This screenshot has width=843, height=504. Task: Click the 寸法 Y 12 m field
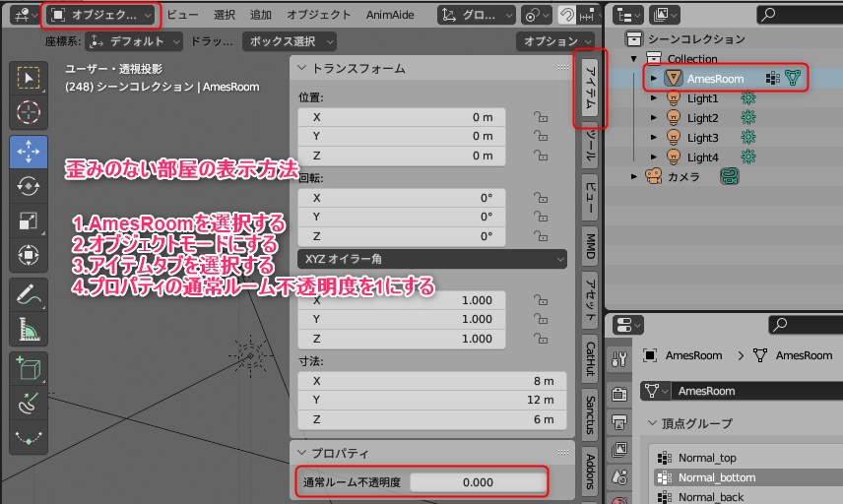click(431, 400)
